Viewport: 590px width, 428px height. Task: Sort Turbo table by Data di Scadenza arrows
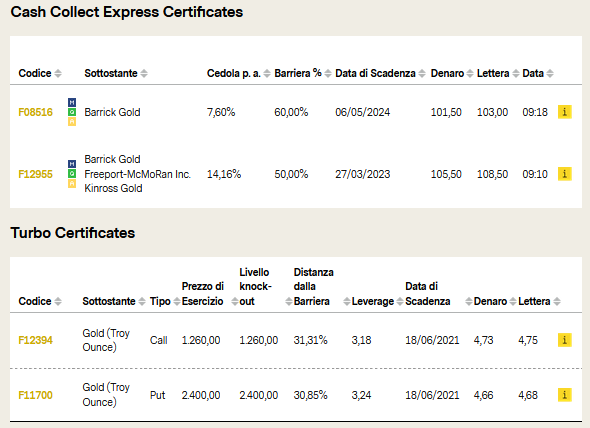pyautogui.click(x=468, y=302)
